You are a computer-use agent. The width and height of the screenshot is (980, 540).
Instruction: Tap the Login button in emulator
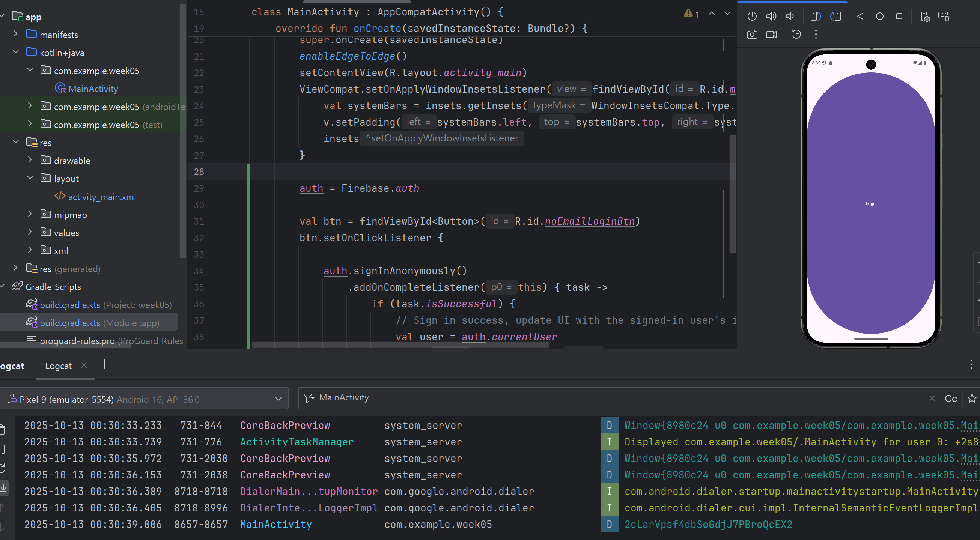871,203
